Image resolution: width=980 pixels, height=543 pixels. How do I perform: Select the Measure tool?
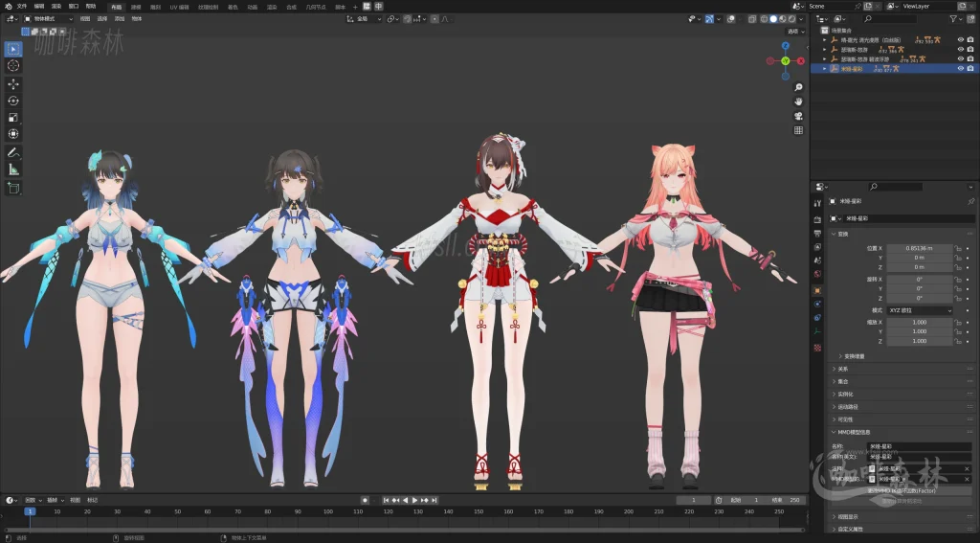click(13, 170)
